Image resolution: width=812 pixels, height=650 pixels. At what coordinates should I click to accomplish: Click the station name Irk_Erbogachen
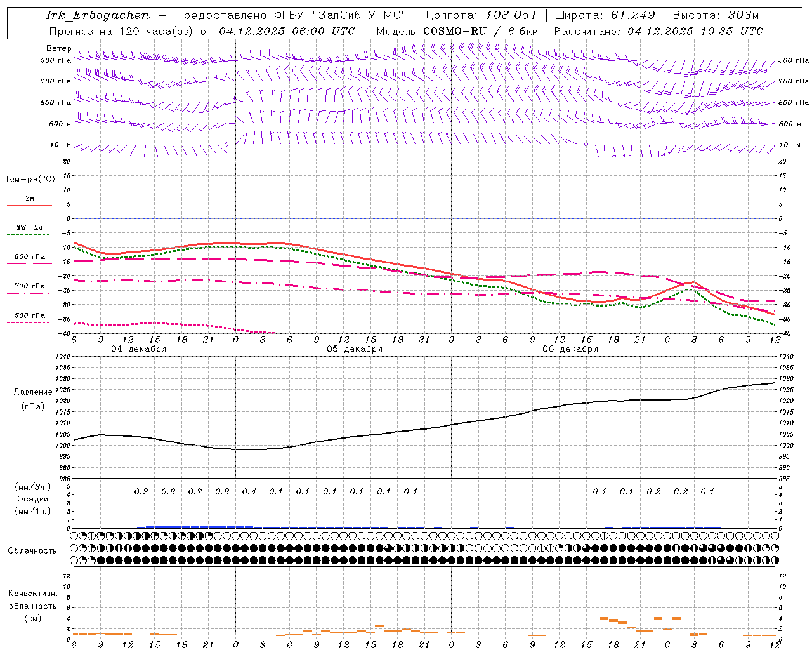[x=98, y=15]
